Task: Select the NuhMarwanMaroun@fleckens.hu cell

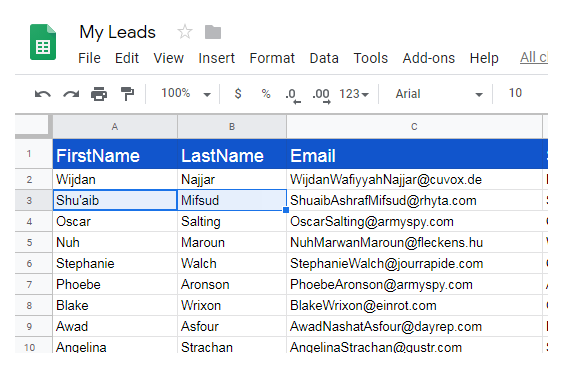Action: click(x=414, y=242)
